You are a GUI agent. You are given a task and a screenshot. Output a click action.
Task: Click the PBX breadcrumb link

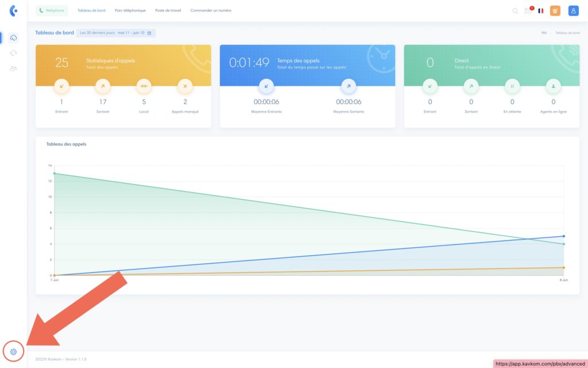(x=544, y=33)
